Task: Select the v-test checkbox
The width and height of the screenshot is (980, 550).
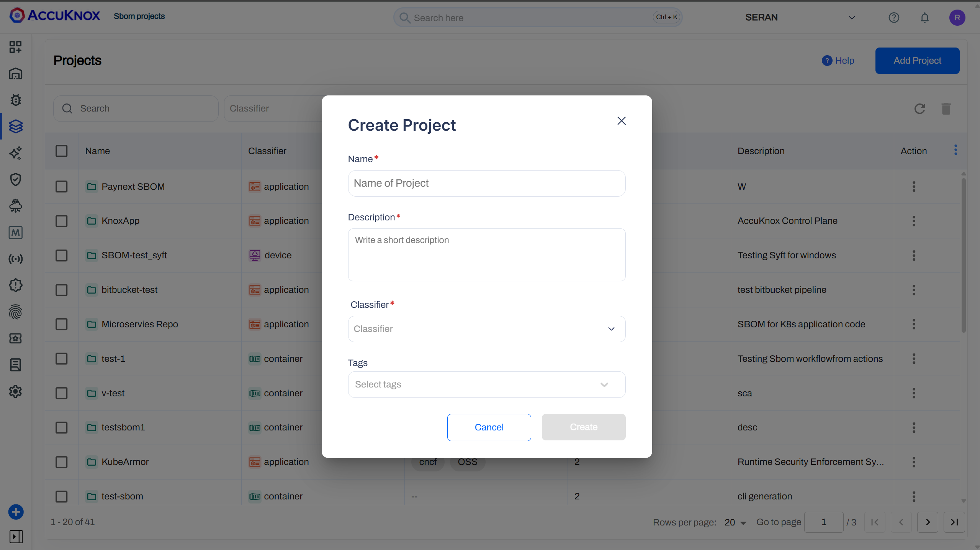Action: (x=61, y=393)
